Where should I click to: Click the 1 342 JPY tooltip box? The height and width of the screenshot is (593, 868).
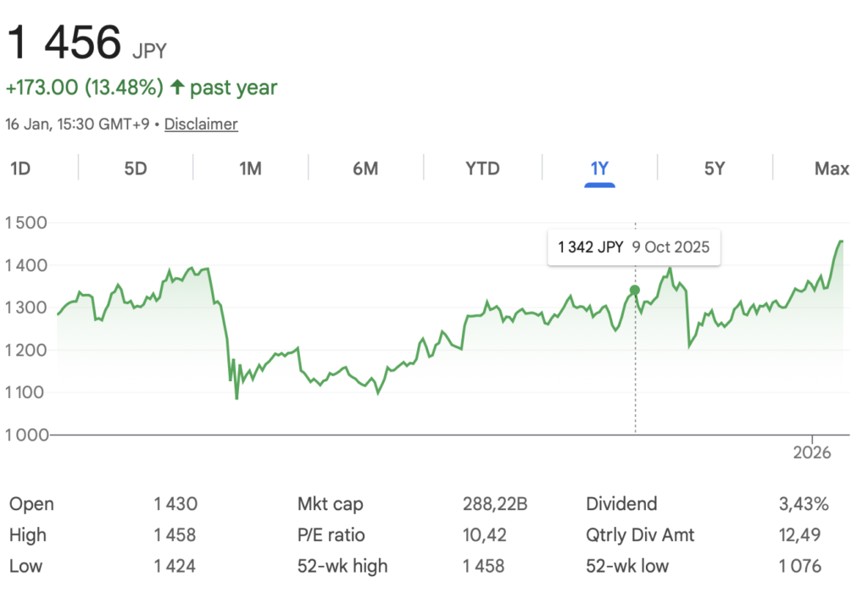[x=633, y=247]
